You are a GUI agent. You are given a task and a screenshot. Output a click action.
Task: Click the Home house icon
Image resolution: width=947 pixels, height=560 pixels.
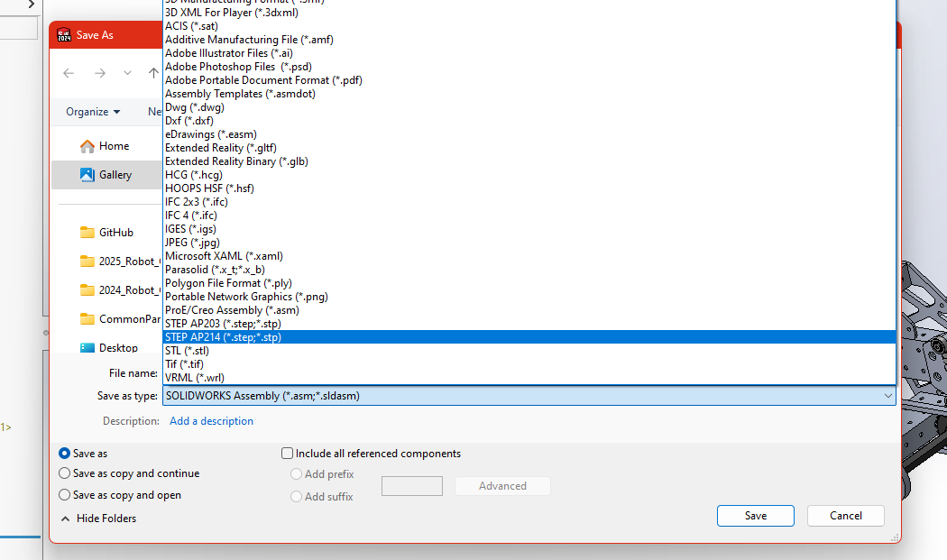[87, 146]
